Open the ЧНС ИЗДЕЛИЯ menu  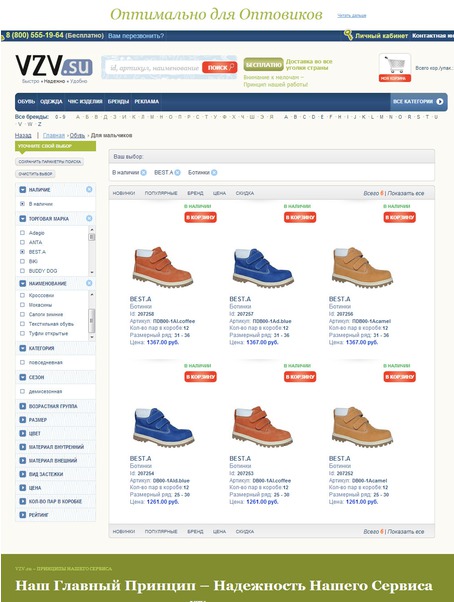(85, 102)
